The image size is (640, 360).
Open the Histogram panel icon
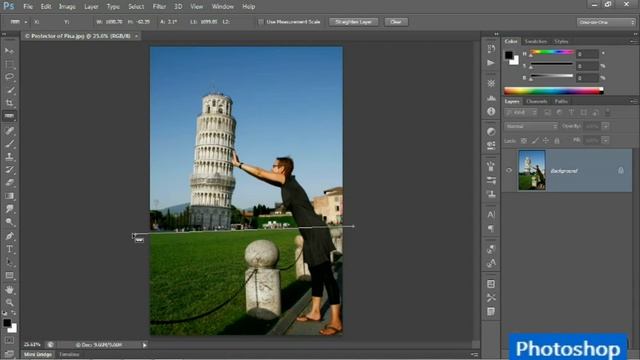[x=491, y=98]
